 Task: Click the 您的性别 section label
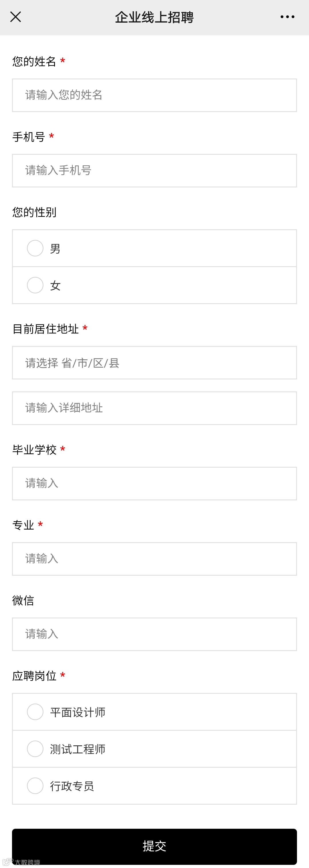[x=34, y=212]
